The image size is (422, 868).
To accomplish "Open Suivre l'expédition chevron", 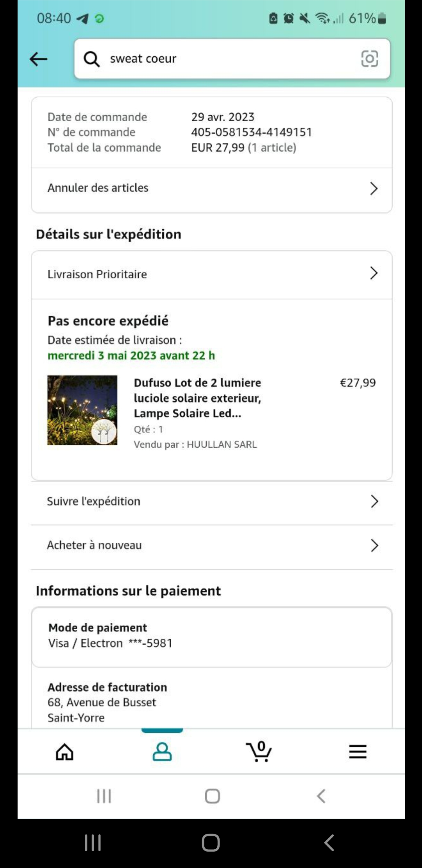I will [374, 501].
